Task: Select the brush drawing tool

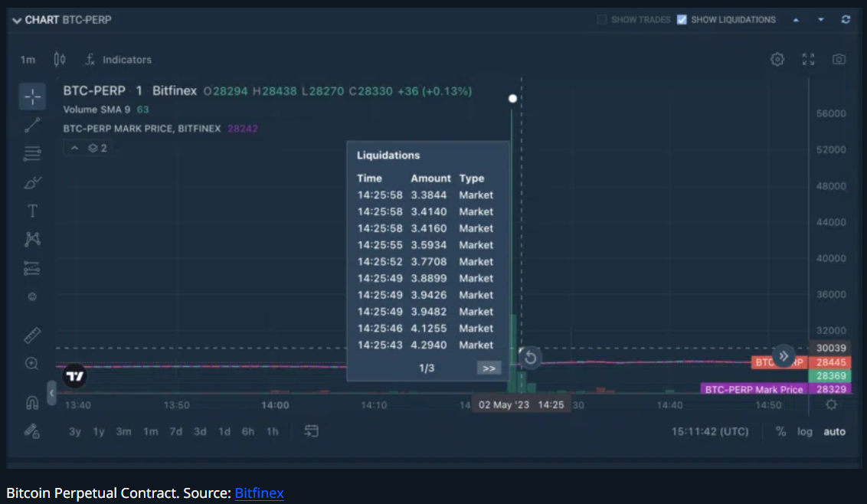Action: 33,182
